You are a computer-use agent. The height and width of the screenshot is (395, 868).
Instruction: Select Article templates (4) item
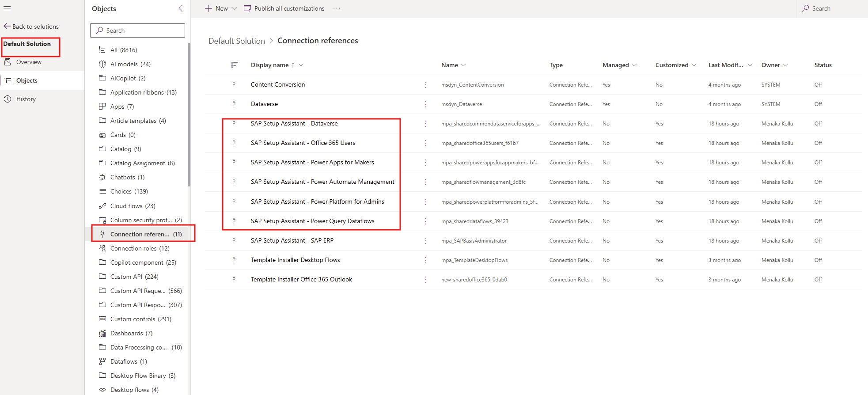click(x=139, y=121)
